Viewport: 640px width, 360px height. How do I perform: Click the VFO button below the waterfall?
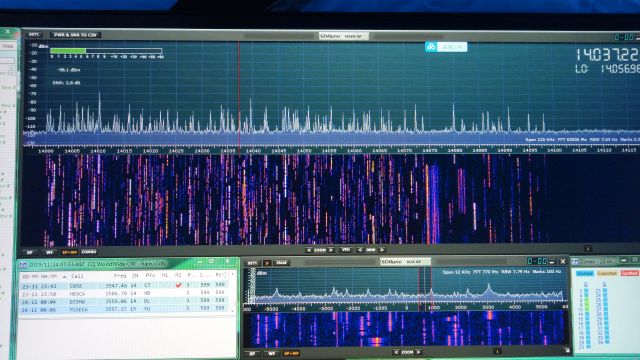pos(346,249)
